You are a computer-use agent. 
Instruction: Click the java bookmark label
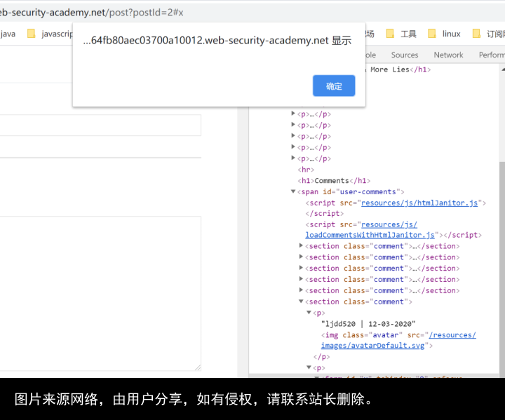pos(8,34)
